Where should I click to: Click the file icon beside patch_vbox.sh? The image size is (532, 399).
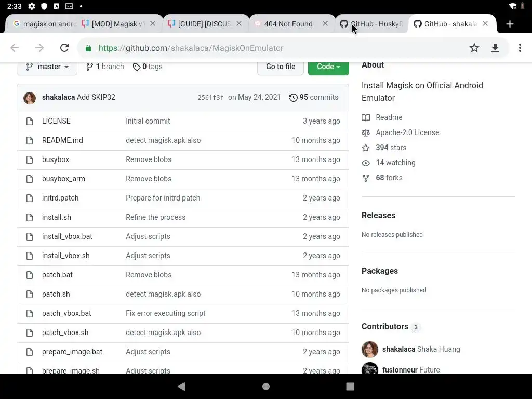30,332
